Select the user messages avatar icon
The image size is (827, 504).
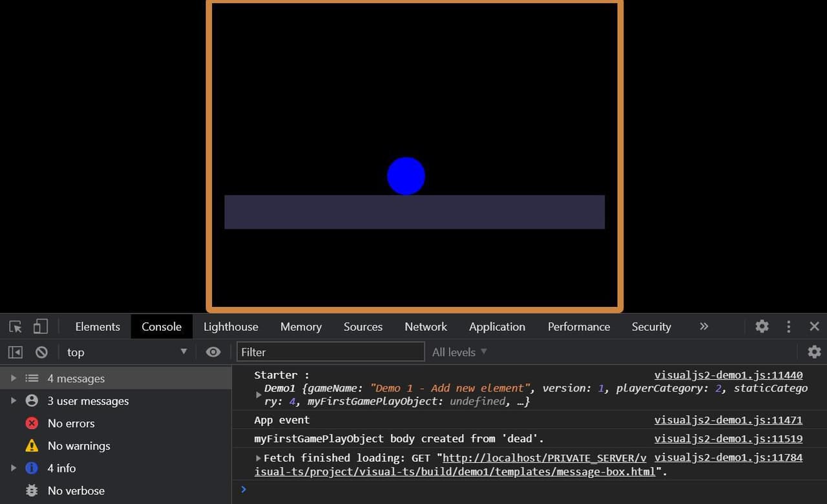pyautogui.click(x=32, y=401)
